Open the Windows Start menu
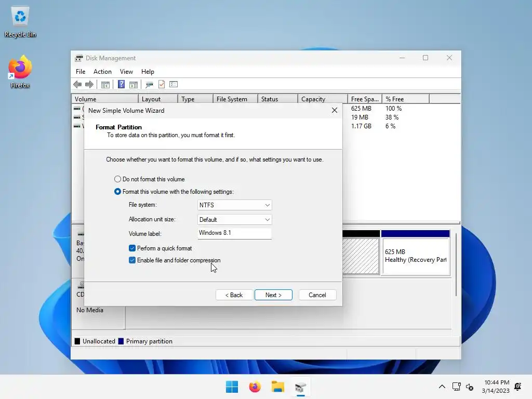532x399 pixels. coord(232,387)
